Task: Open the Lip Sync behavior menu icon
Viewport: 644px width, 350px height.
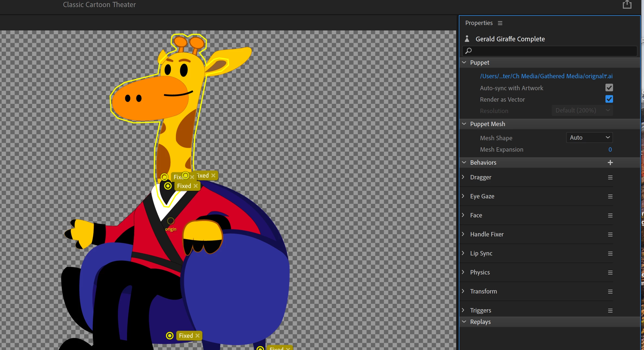Action: pyautogui.click(x=610, y=254)
